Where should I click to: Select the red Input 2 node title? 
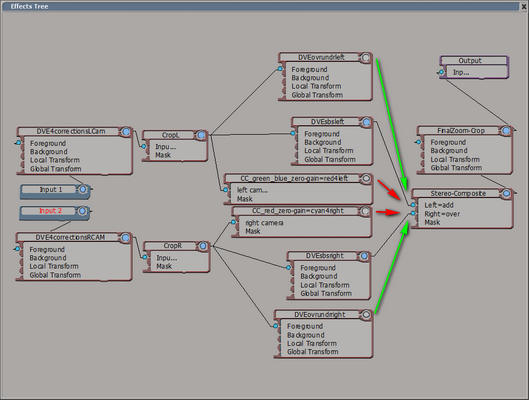[x=51, y=211]
